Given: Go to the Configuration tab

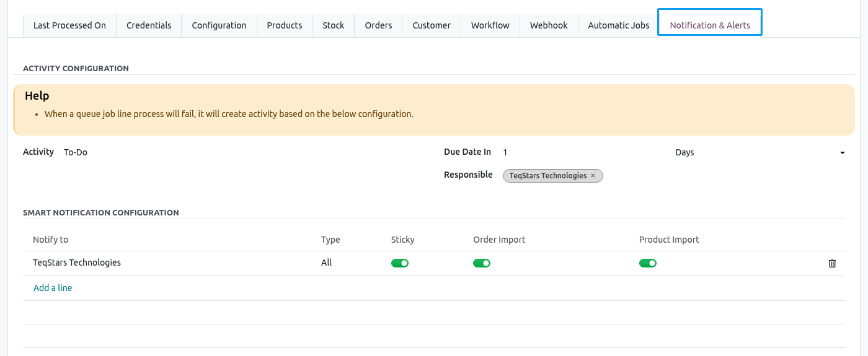Looking at the screenshot, I should tap(219, 25).
